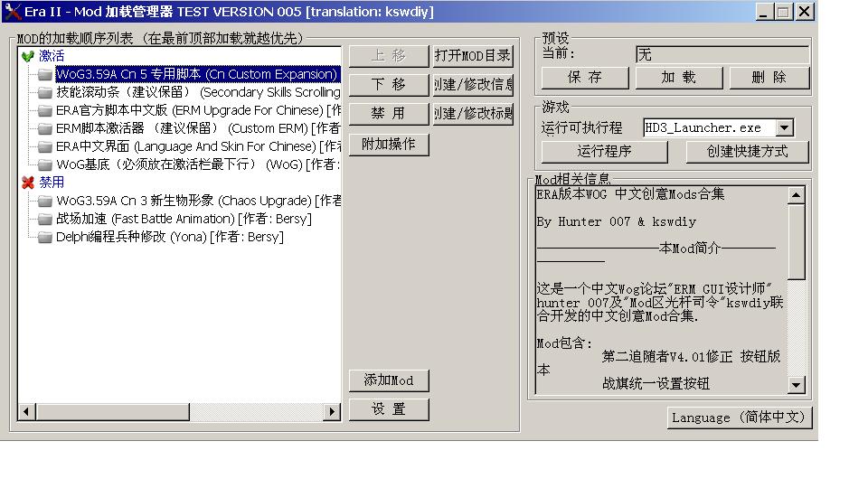Click 保存 to save the preset

(585, 78)
